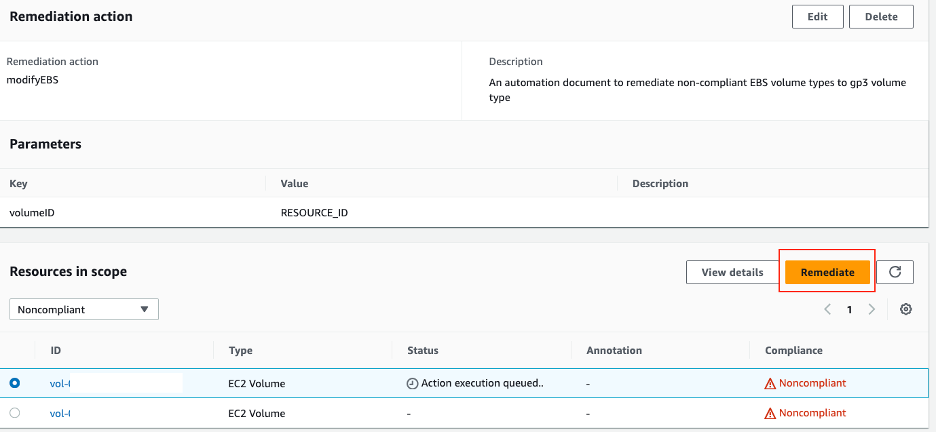Screen dimensions: 936x432
Task: Open the Noncompliant filter dropdown
Action: coord(84,310)
